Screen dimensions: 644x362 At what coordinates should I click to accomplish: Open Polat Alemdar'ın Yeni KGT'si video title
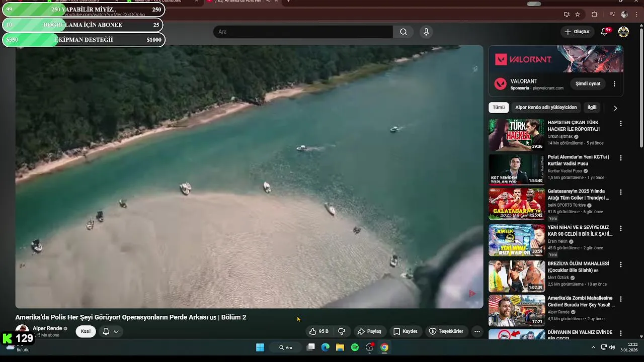579,160
